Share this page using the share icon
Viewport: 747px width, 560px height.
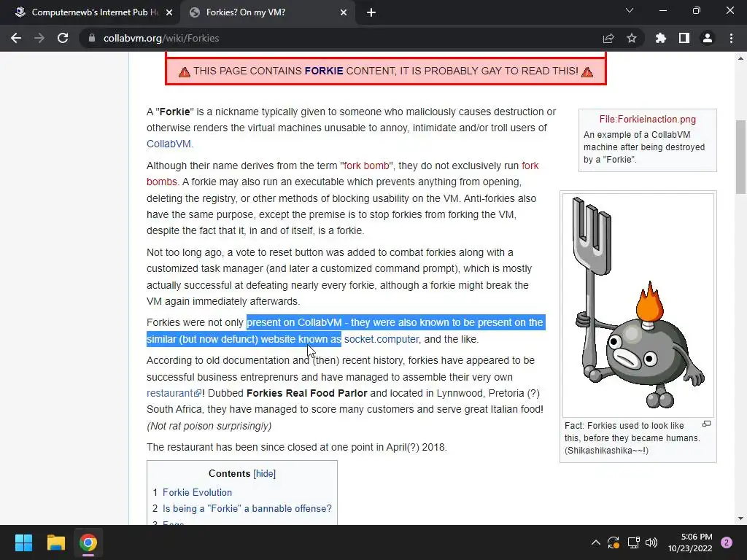coord(608,38)
